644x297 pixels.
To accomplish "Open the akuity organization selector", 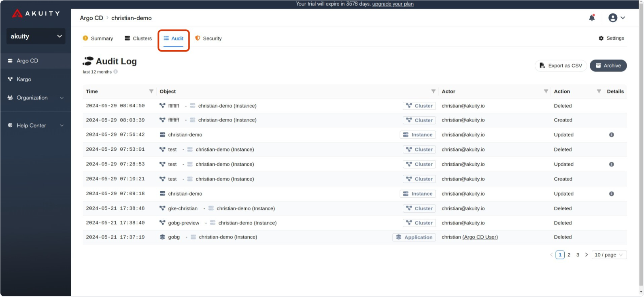I will click(x=36, y=36).
